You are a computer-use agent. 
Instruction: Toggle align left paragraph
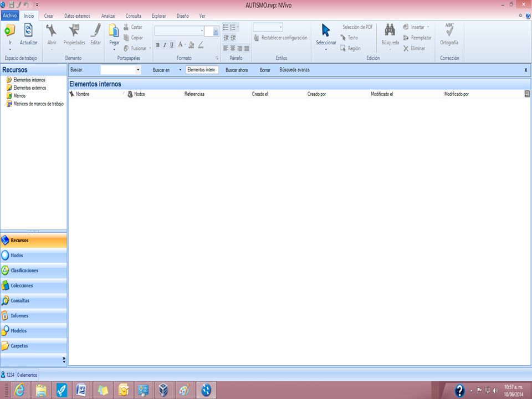click(226, 49)
